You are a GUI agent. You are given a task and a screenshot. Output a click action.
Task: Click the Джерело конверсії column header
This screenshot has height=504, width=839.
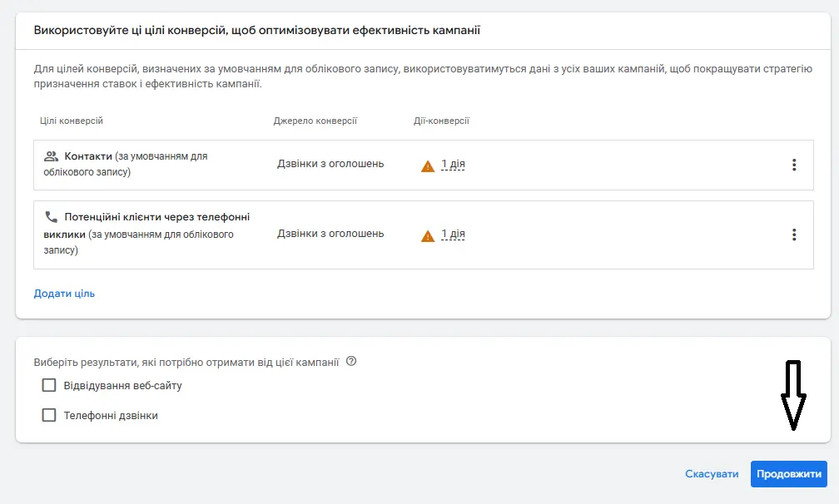point(315,121)
